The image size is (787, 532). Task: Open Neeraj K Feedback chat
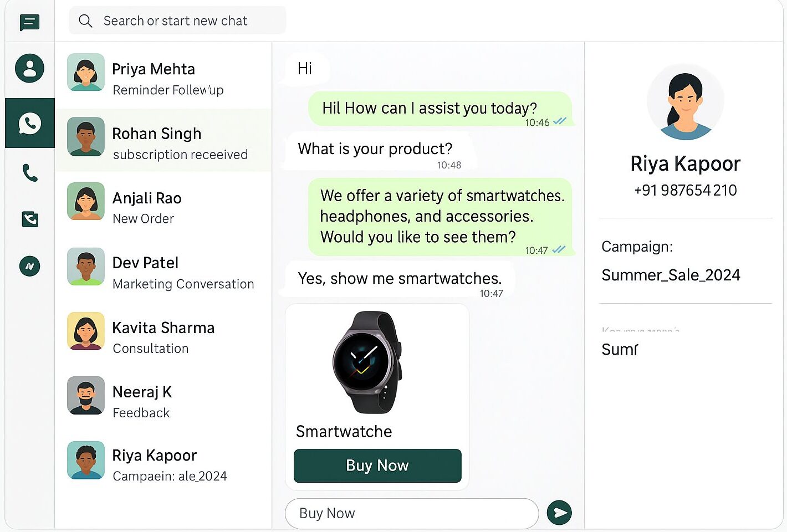(x=163, y=399)
